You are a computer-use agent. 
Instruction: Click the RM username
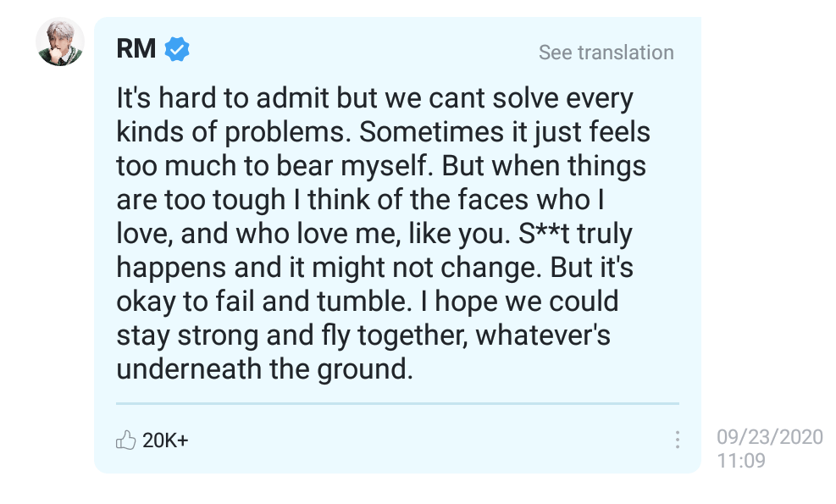point(136,49)
